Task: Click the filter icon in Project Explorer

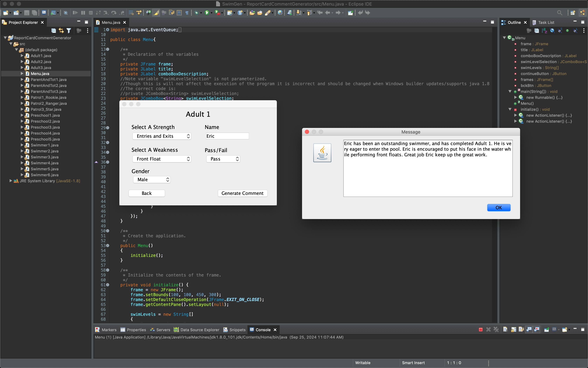Action: click(69, 30)
